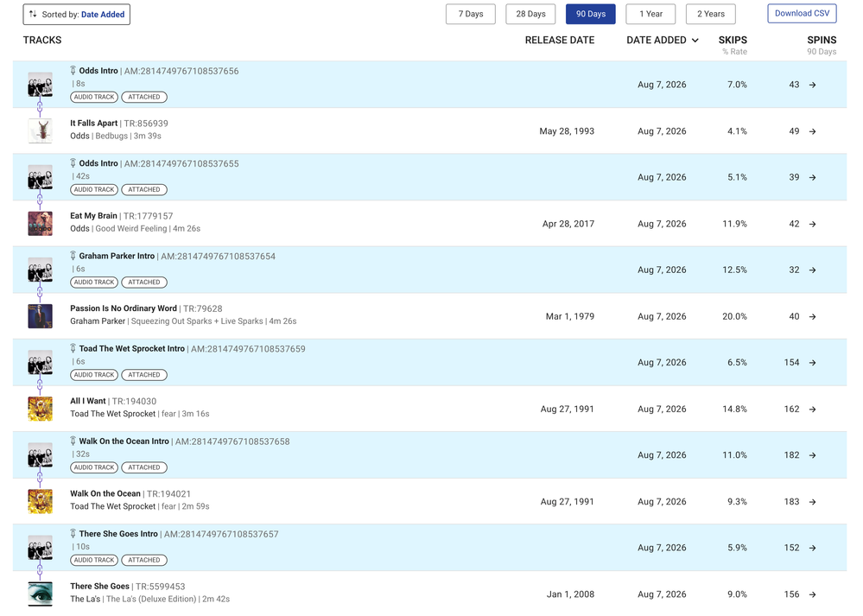This screenshot has width=863, height=616.
Task: Expand the DATE ADDED column chevron
Action: [x=695, y=41]
